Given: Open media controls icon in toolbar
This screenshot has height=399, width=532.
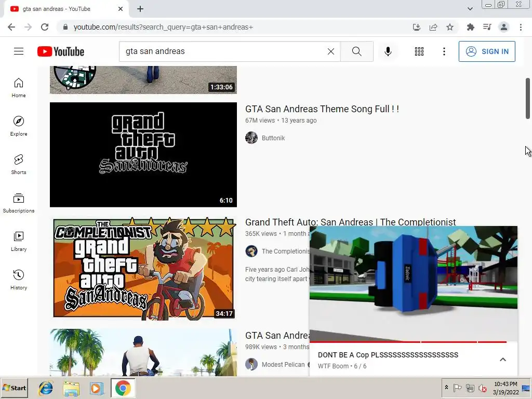Looking at the screenshot, I should (x=487, y=27).
